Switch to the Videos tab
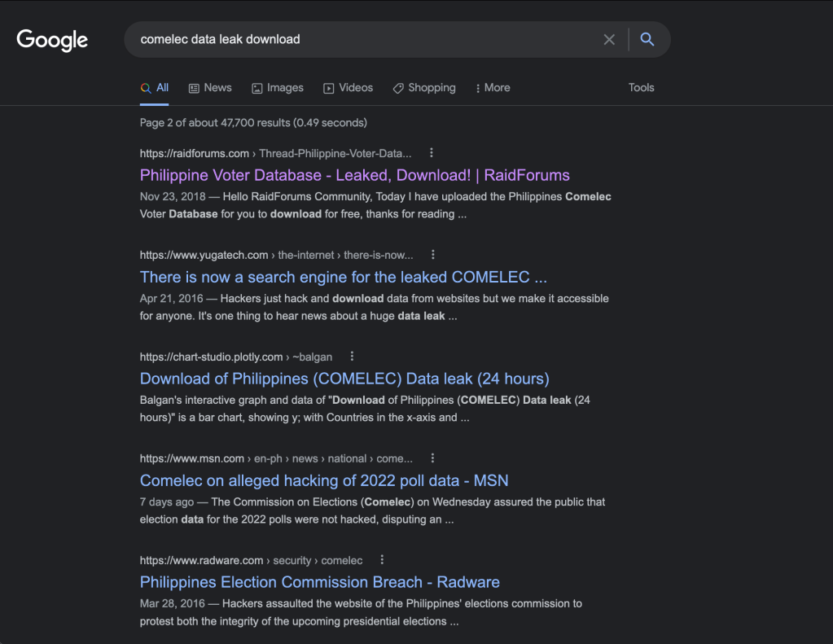833x644 pixels. coord(348,88)
